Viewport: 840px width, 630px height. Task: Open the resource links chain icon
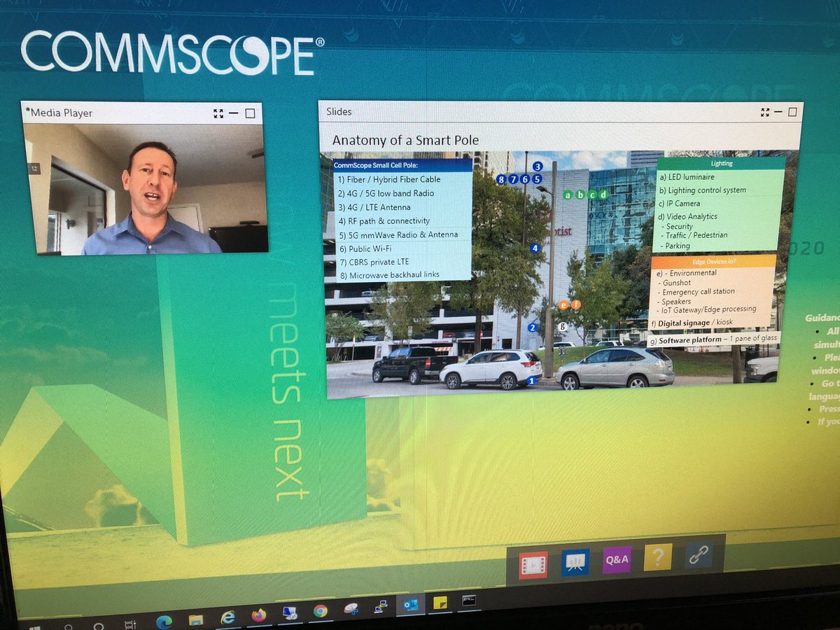pos(699,554)
